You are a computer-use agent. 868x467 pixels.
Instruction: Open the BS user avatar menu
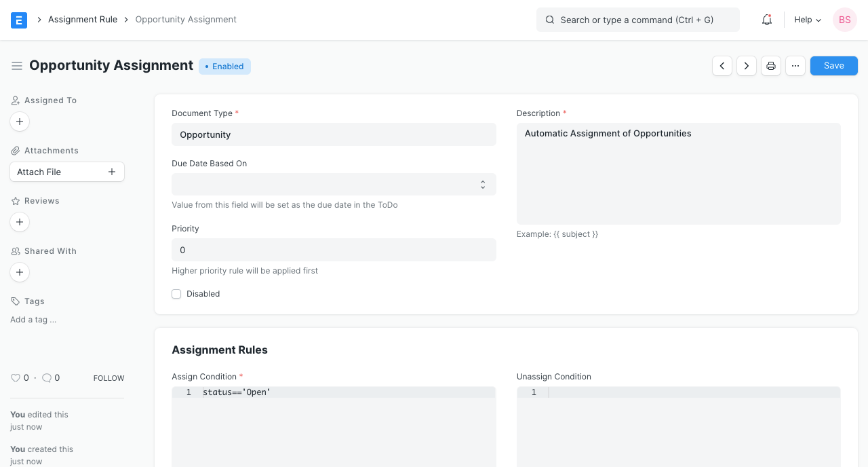point(844,20)
